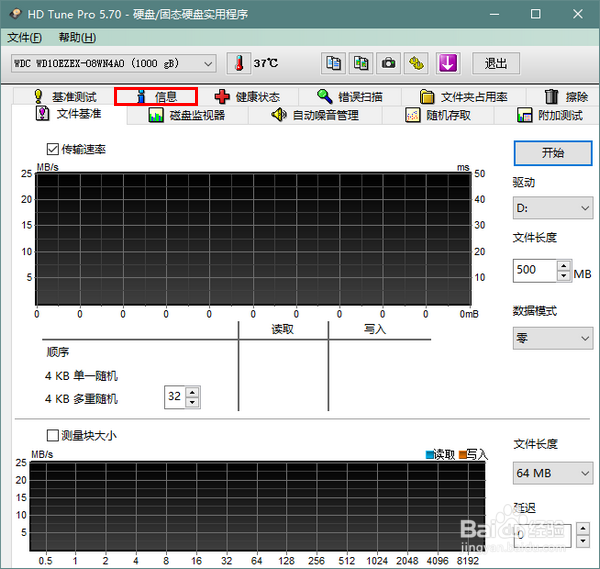Click the 4 KB 多重随机 row label

coord(81,399)
